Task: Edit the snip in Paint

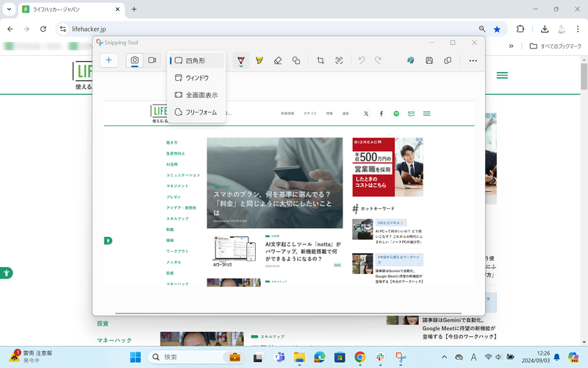Action: tap(411, 60)
